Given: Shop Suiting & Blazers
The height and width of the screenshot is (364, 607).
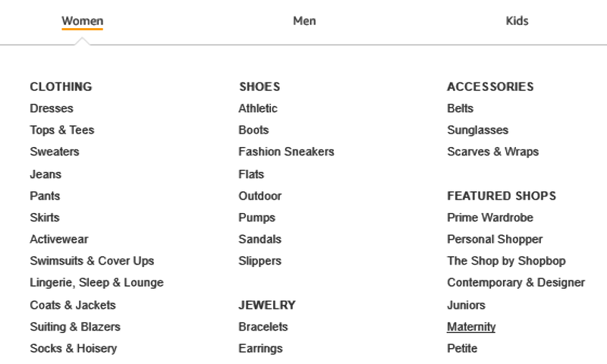Looking at the screenshot, I should point(75,327).
